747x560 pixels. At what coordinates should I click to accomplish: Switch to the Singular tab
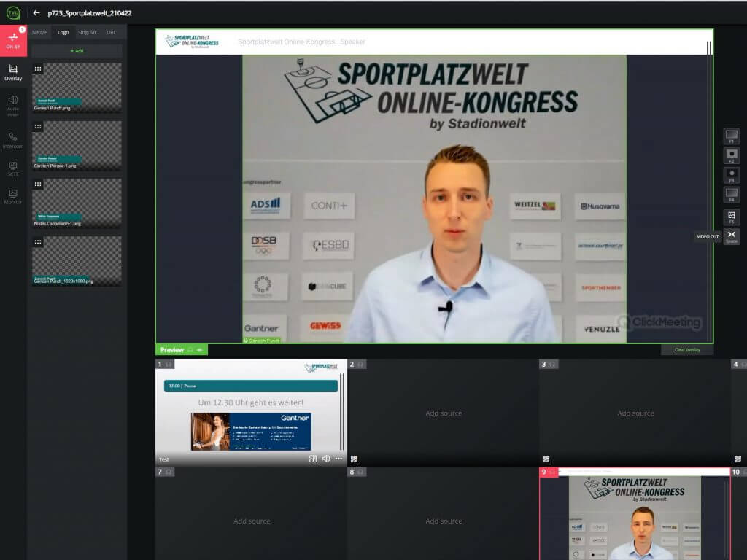click(88, 32)
